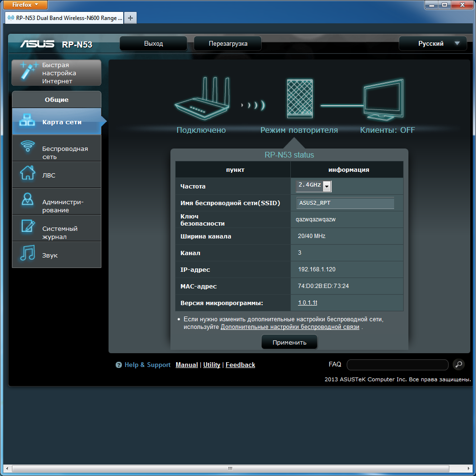
Task: Click the horizontal scrollbar thumb
Action: [230, 468]
